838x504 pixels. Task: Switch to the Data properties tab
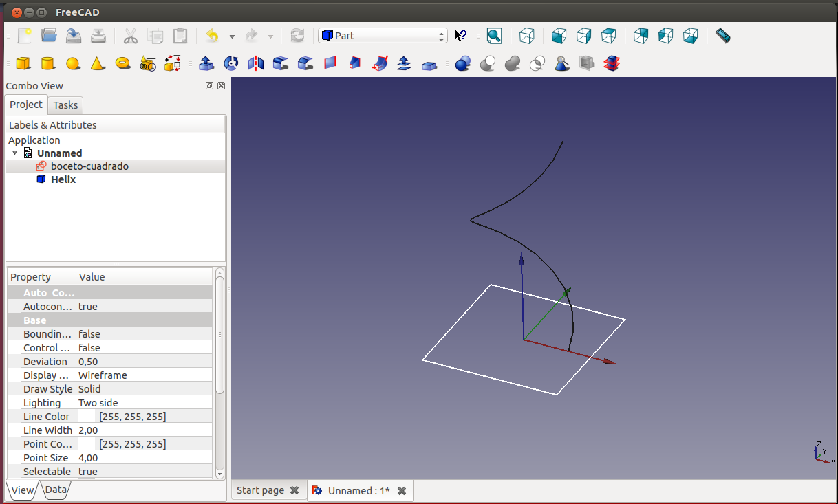(x=56, y=490)
